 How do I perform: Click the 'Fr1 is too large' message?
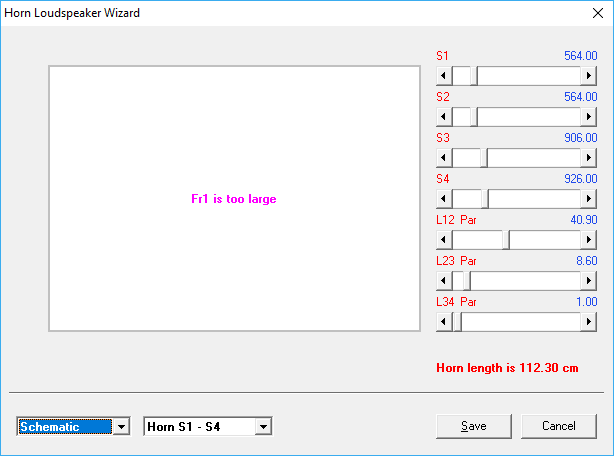pyautogui.click(x=234, y=199)
